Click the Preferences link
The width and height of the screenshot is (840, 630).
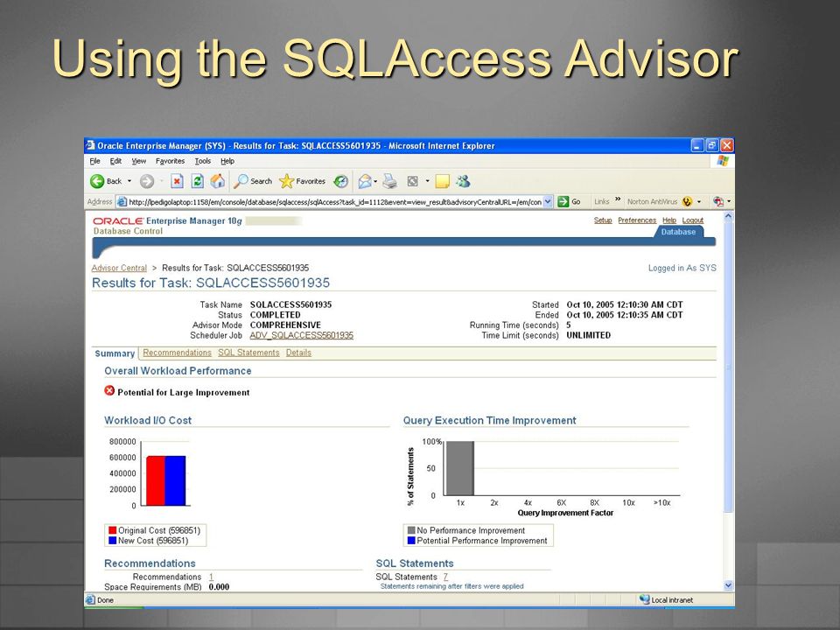click(x=637, y=220)
